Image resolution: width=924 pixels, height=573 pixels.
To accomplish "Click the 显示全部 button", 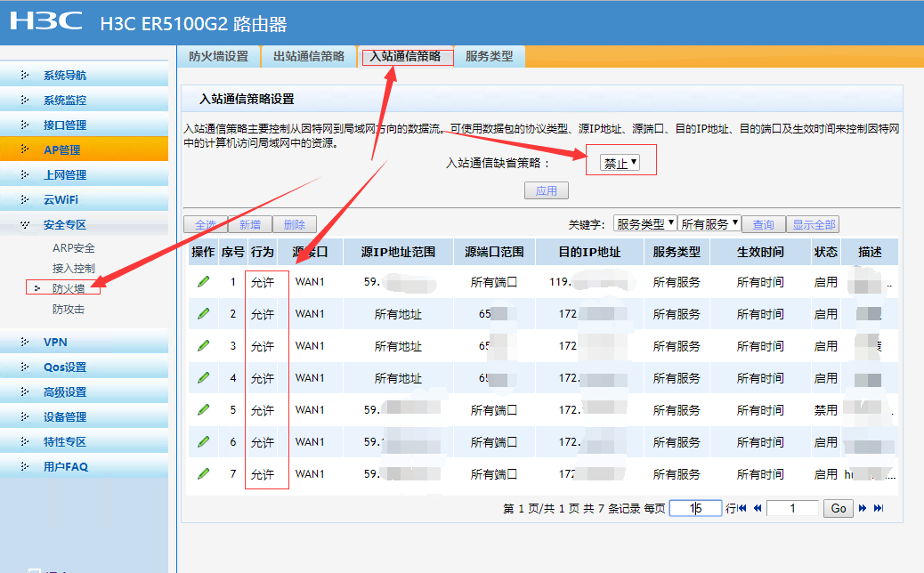I will point(814,224).
